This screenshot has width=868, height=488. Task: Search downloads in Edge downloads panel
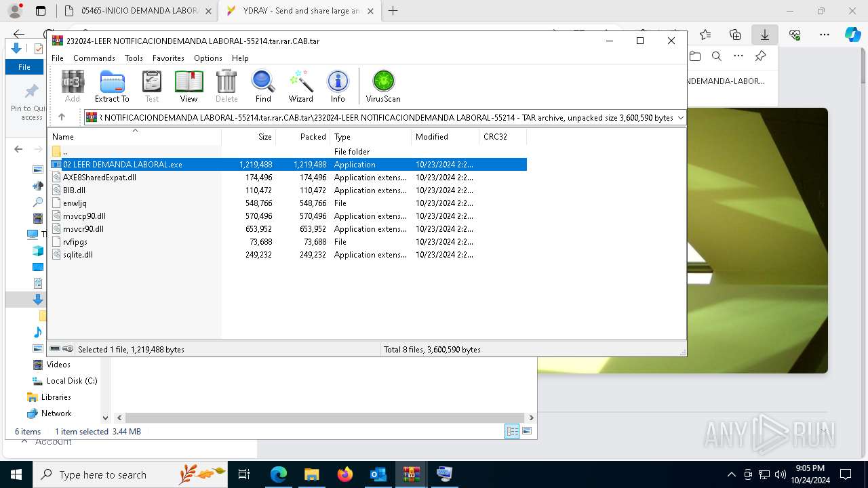coord(717,56)
